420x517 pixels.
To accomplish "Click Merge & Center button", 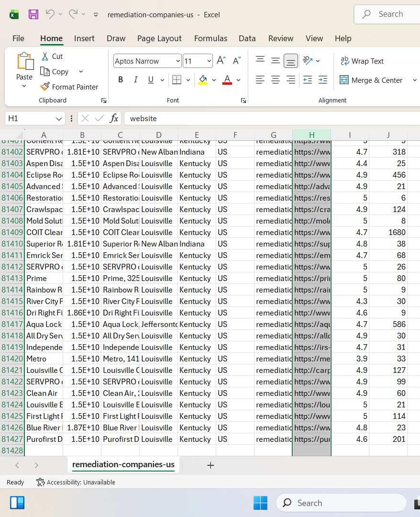I will tap(371, 80).
